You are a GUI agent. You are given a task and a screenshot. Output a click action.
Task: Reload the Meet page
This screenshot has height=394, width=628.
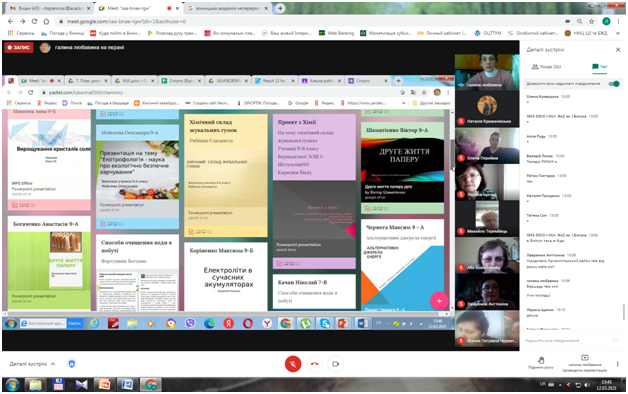click(34, 21)
